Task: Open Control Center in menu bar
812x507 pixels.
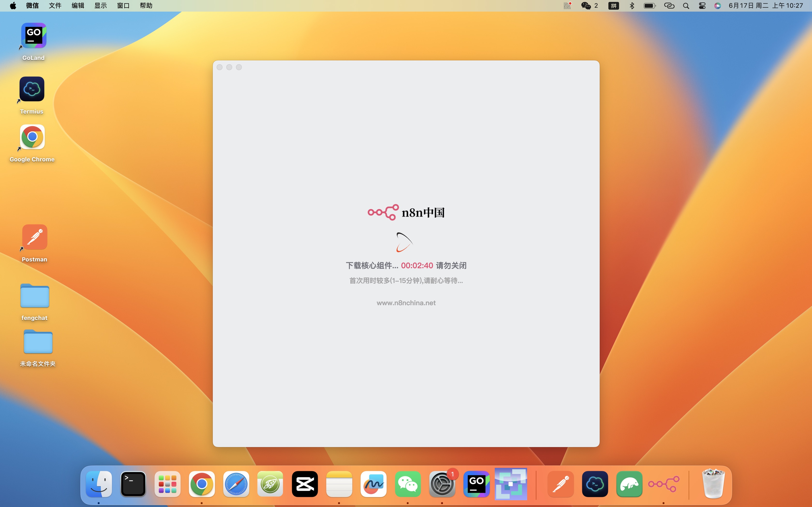Action: (x=702, y=6)
